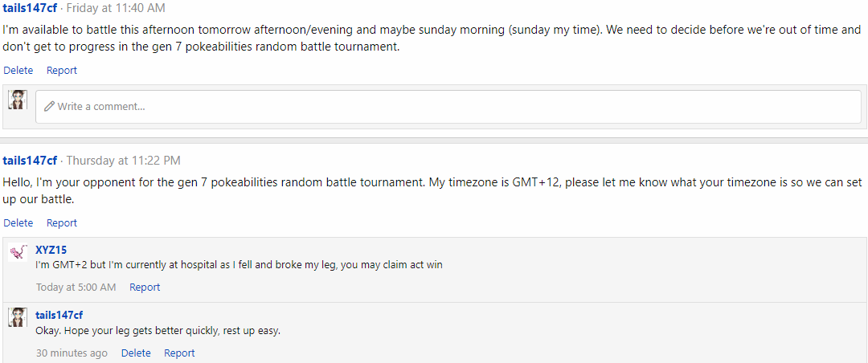The height and width of the screenshot is (363, 868).
Task: Report the reply posted 30 minutes ago
Action: pyautogui.click(x=179, y=353)
